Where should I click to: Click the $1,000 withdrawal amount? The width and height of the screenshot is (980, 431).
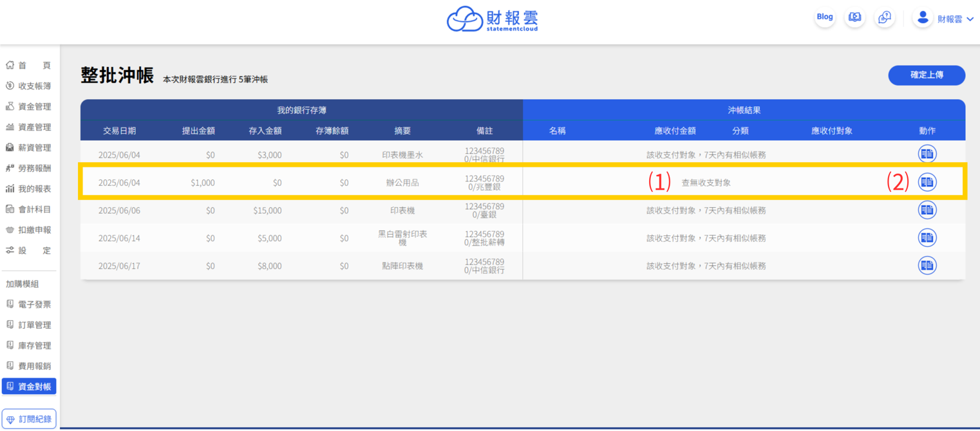(x=203, y=183)
